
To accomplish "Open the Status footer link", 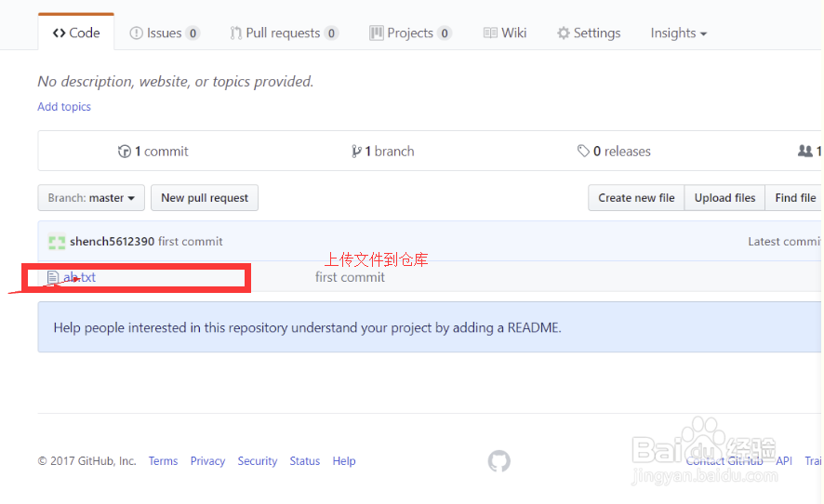I will (305, 461).
